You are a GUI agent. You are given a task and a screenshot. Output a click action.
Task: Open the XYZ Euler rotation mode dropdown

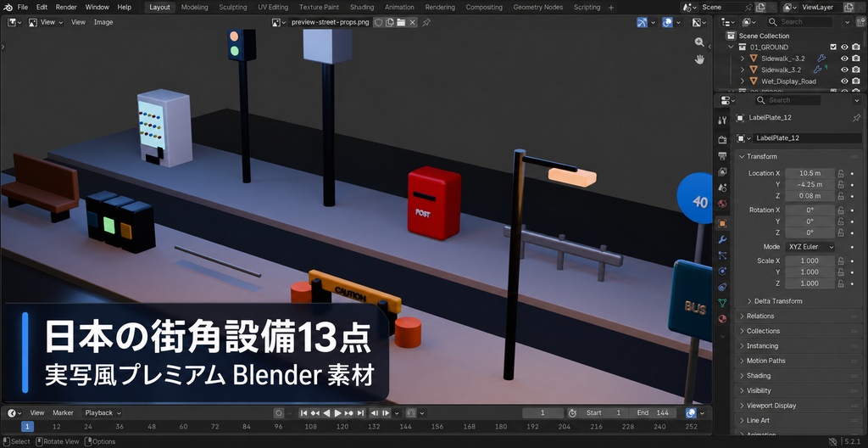[810, 247]
